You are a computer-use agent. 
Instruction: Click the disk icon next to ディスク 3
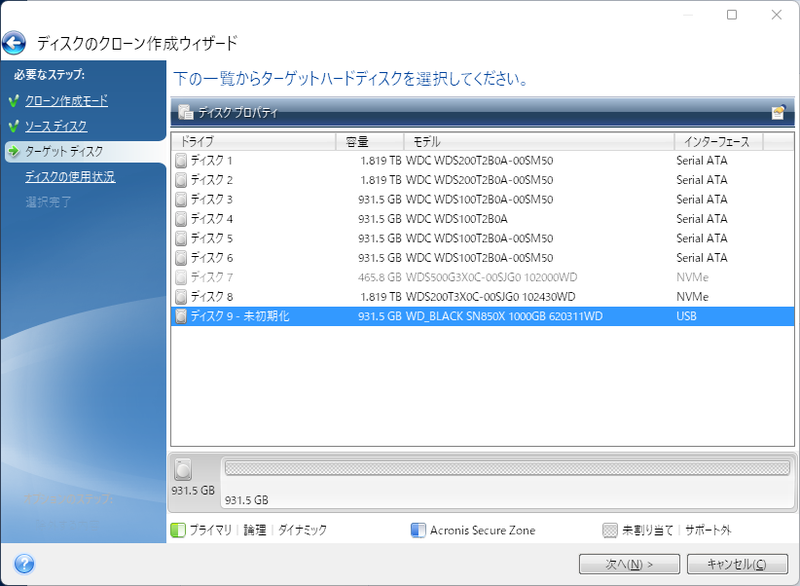pyautogui.click(x=180, y=199)
